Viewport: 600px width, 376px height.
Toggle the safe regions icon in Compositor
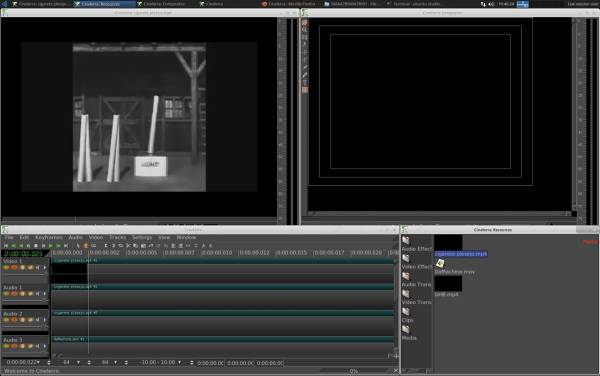pyautogui.click(x=305, y=90)
